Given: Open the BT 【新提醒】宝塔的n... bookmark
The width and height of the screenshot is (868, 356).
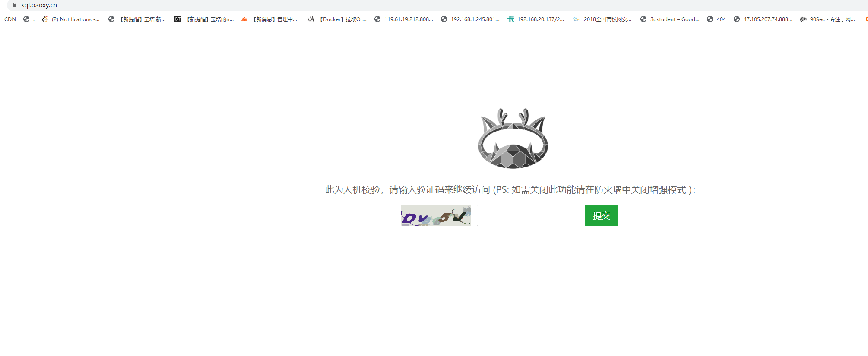Looking at the screenshot, I should 204,19.
